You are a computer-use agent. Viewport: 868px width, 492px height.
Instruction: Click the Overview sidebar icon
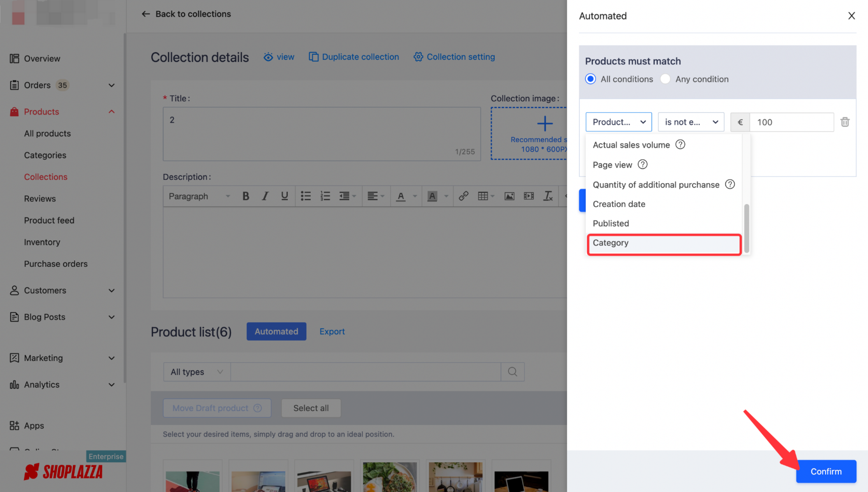point(14,58)
